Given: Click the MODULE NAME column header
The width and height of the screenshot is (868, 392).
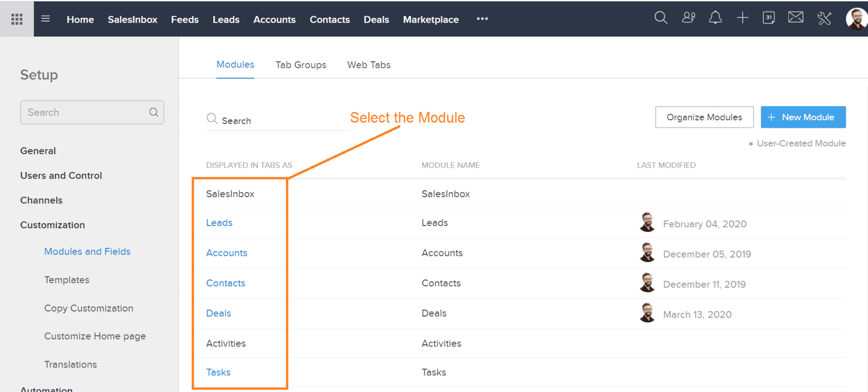Looking at the screenshot, I should click(x=450, y=165).
